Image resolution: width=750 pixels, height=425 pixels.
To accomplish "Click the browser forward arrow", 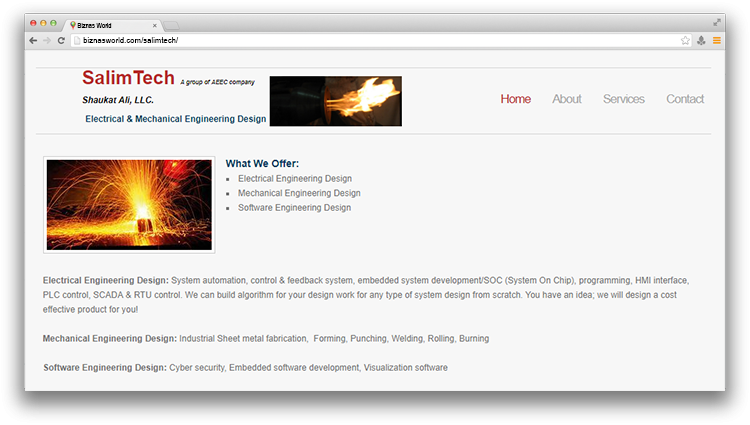I will 47,41.
